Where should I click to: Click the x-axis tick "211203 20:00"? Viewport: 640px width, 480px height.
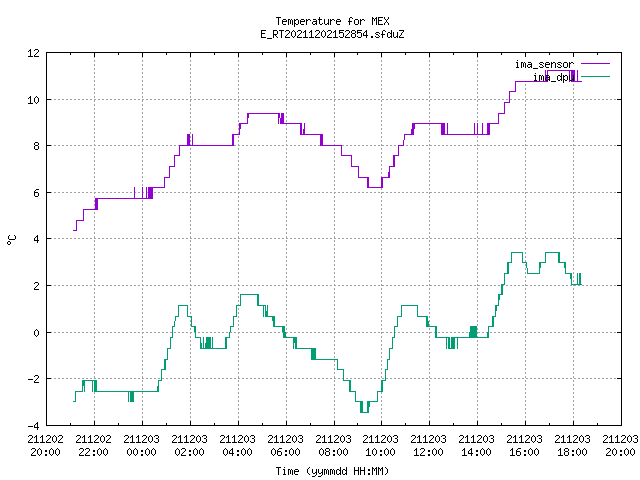[620, 445]
